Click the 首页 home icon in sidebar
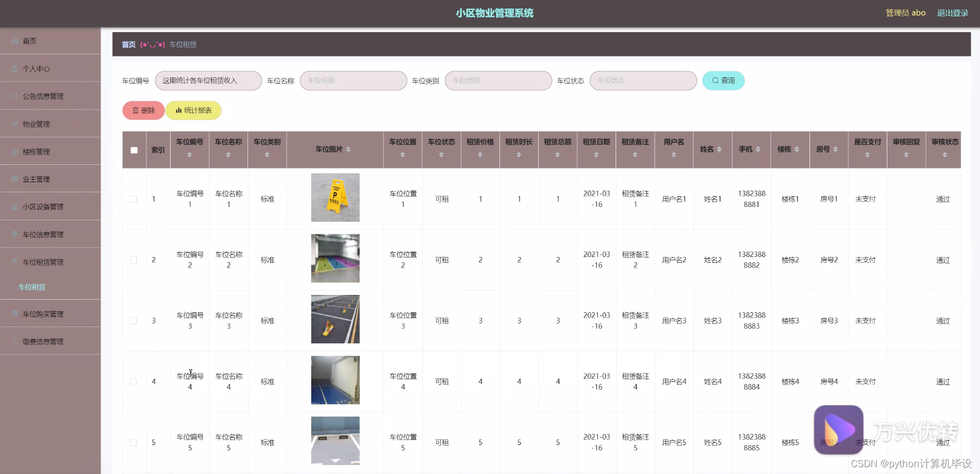The height and width of the screenshot is (474, 980). 15,41
